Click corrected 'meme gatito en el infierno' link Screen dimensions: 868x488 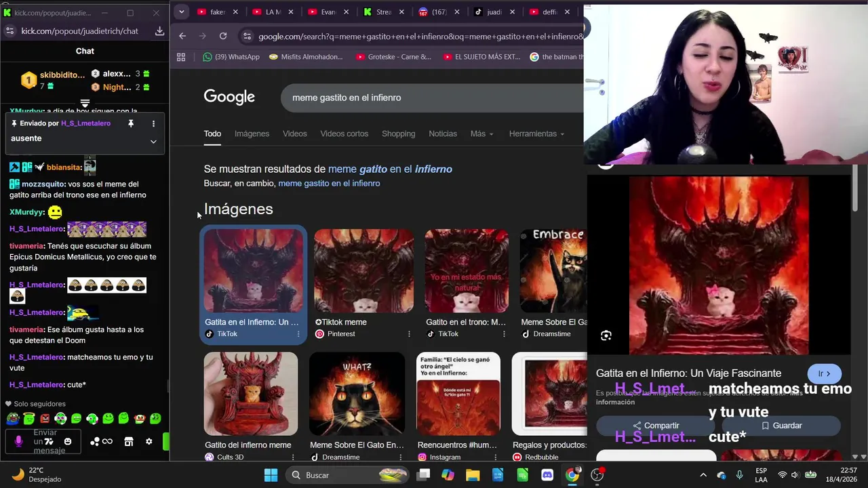(x=390, y=169)
